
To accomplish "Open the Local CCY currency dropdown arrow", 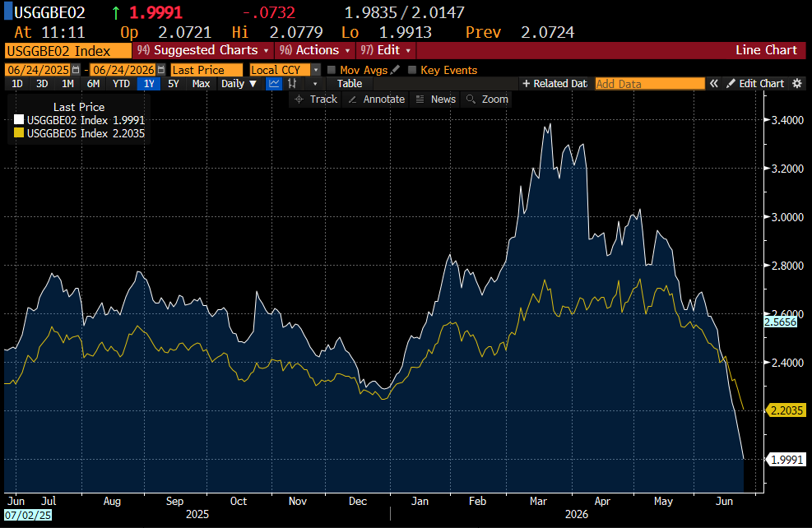I will [x=316, y=70].
